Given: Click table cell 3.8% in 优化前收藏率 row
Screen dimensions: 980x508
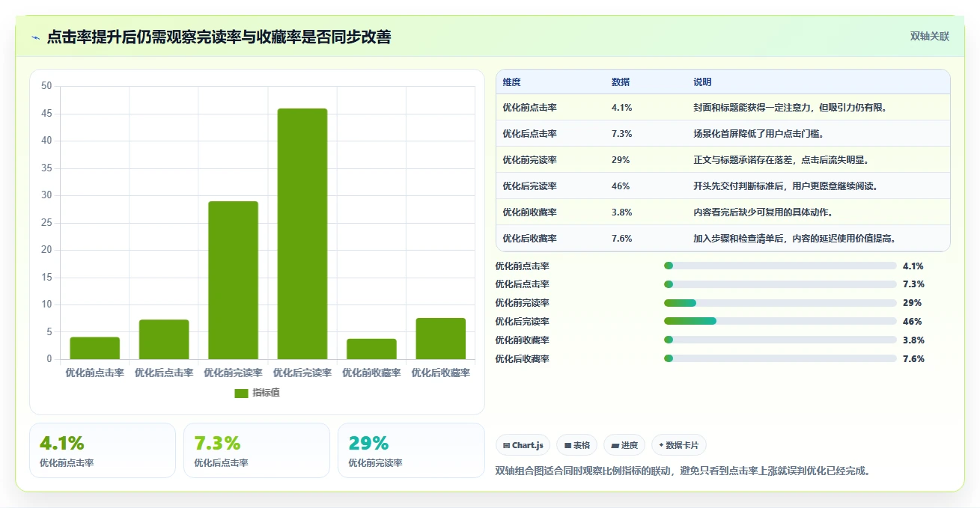Looking at the screenshot, I should pyautogui.click(x=621, y=212).
